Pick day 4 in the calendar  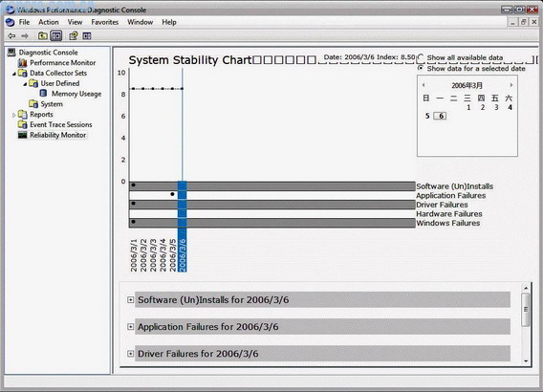[510, 108]
